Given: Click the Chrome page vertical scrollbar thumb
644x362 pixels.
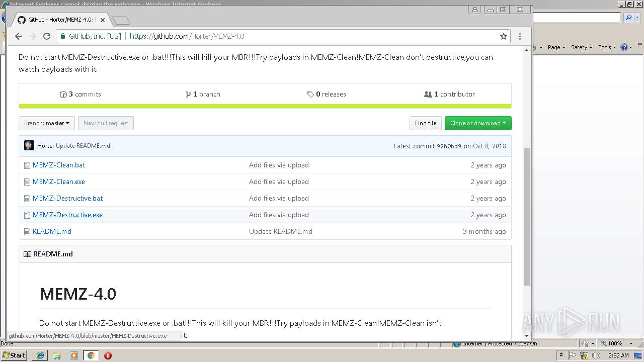Looking at the screenshot, I should 527,216.
